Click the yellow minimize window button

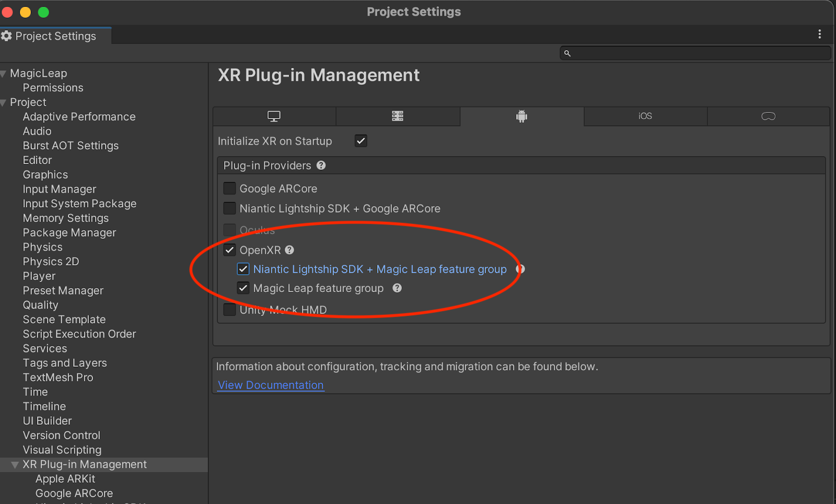click(25, 12)
